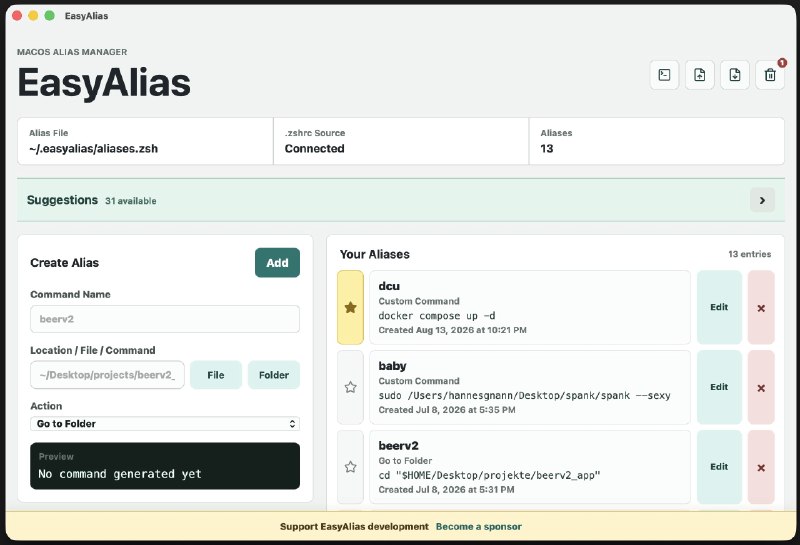Click the 'Support EasyAlias development' text
This screenshot has height=545, width=800.
click(354, 527)
